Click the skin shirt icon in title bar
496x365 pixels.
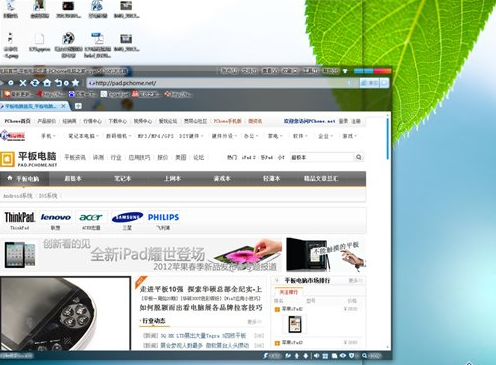tap(345, 71)
